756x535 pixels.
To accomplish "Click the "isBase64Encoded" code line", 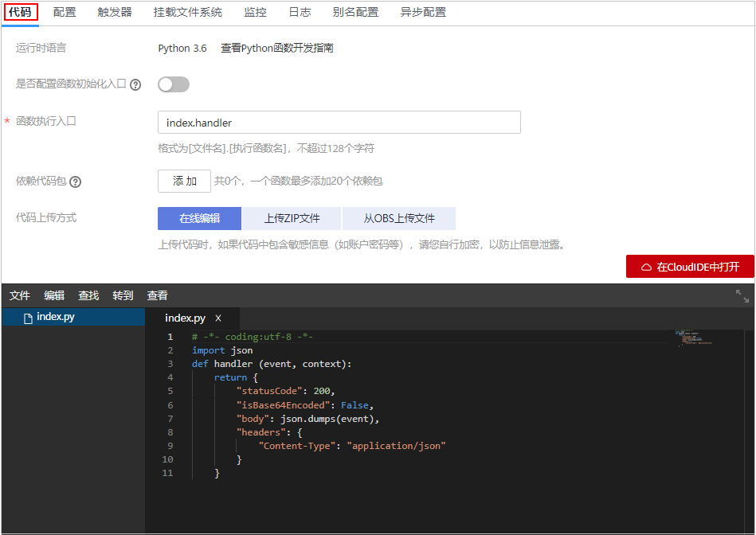I will (x=305, y=405).
